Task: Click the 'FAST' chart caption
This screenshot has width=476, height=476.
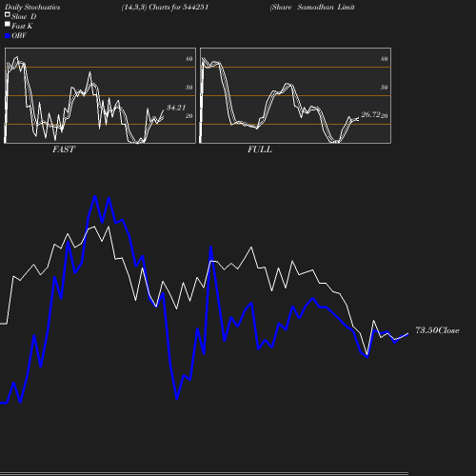Action: [64, 149]
